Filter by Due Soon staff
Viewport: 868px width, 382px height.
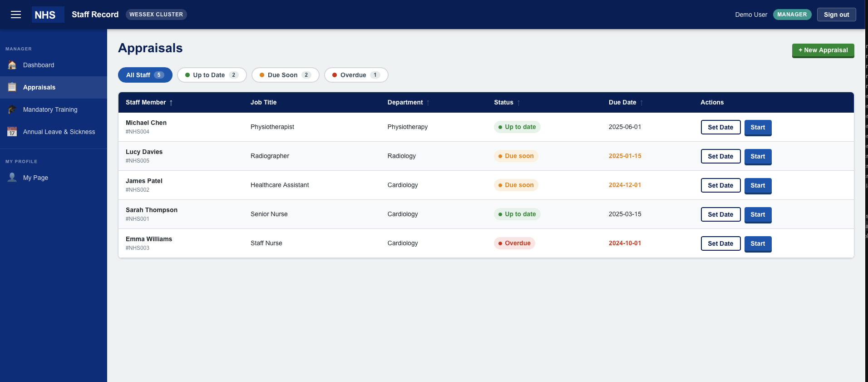click(x=285, y=75)
